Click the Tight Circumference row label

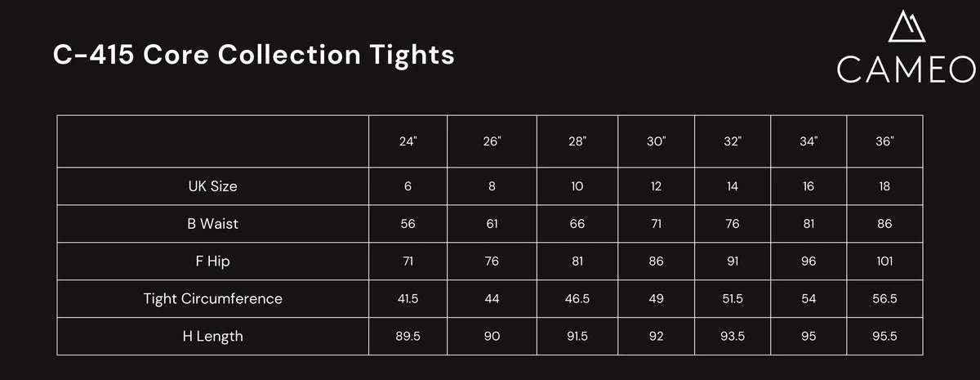(x=212, y=299)
